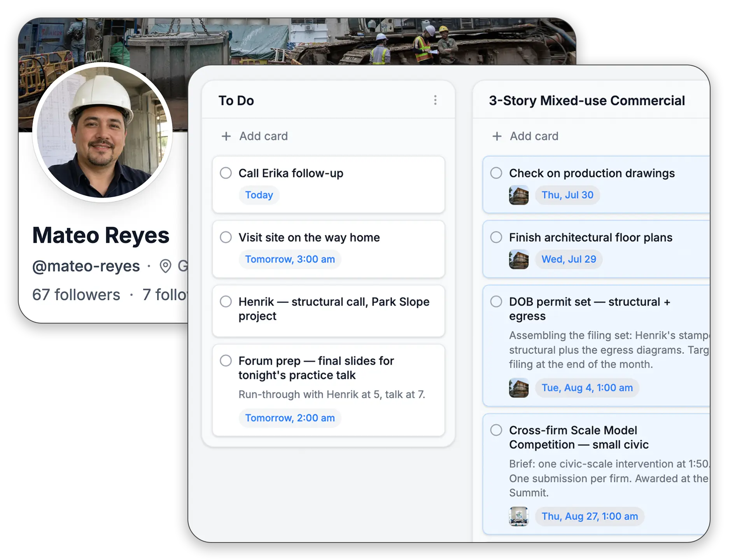Complete the Henrik structural call task
Viewport: 730px width, 560px height.
click(226, 301)
